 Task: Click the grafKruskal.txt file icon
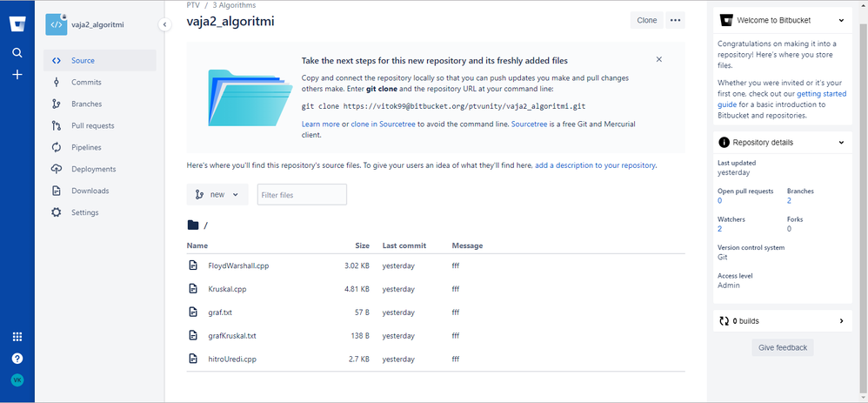tap(192, 335)
